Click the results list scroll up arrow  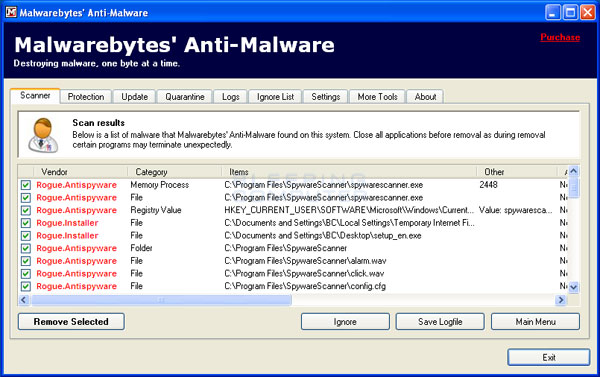coord(574,171)
